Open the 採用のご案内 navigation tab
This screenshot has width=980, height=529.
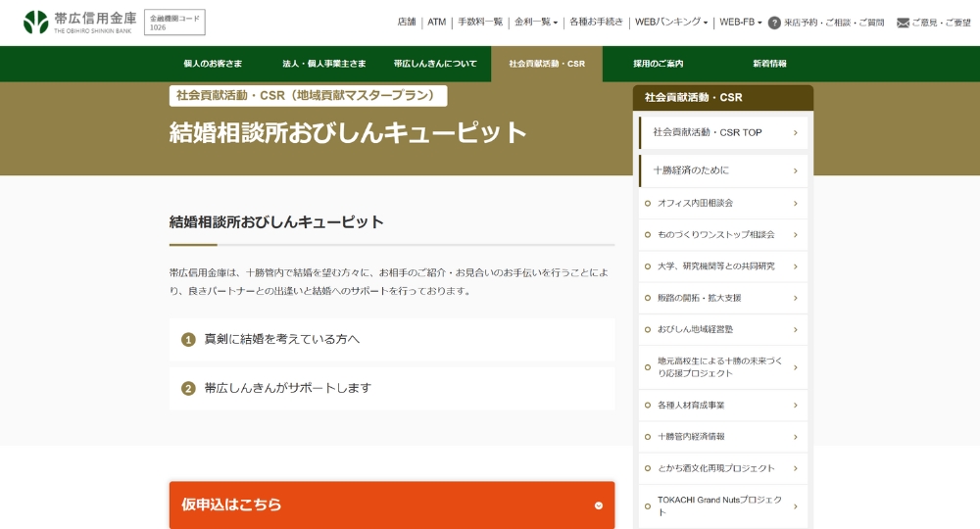click(659, 64)
